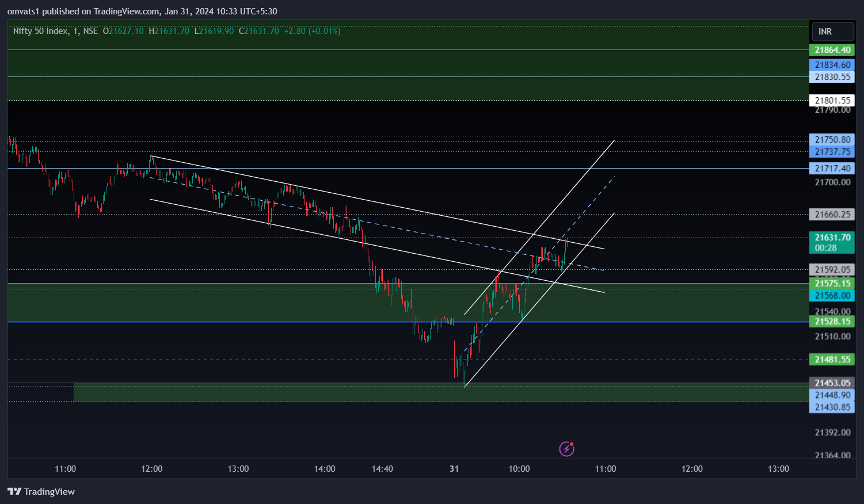Open the INR currency selector
This screenshot has height=504, width=864.
click(832, 32)
